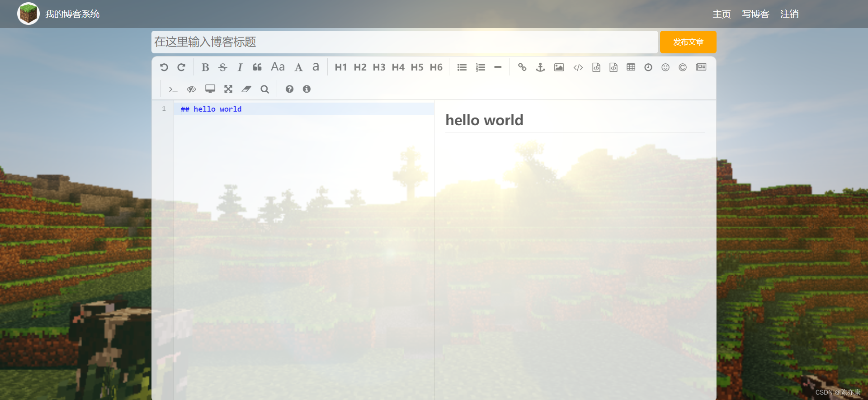Insert HTML entities with copyright icon
This screenshot has height=400, width=868.
[683, 67]
